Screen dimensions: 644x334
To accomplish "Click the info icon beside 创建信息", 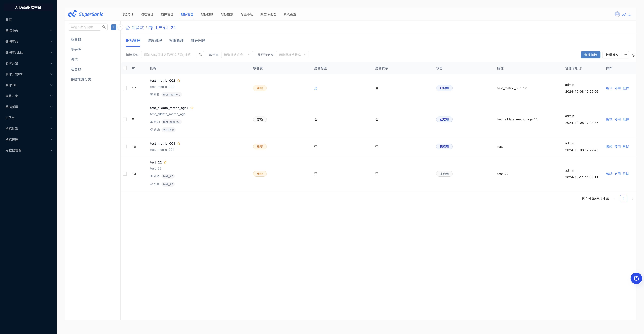I will 580,68.
